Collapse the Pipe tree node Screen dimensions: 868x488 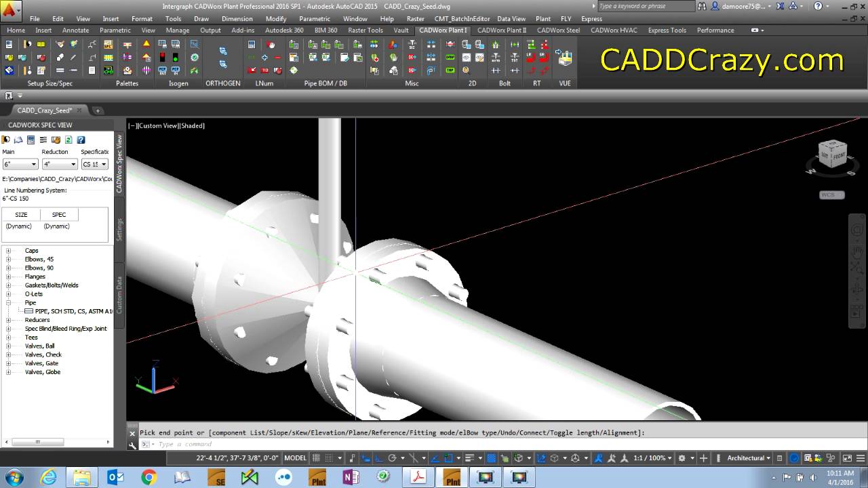[9, 303]
